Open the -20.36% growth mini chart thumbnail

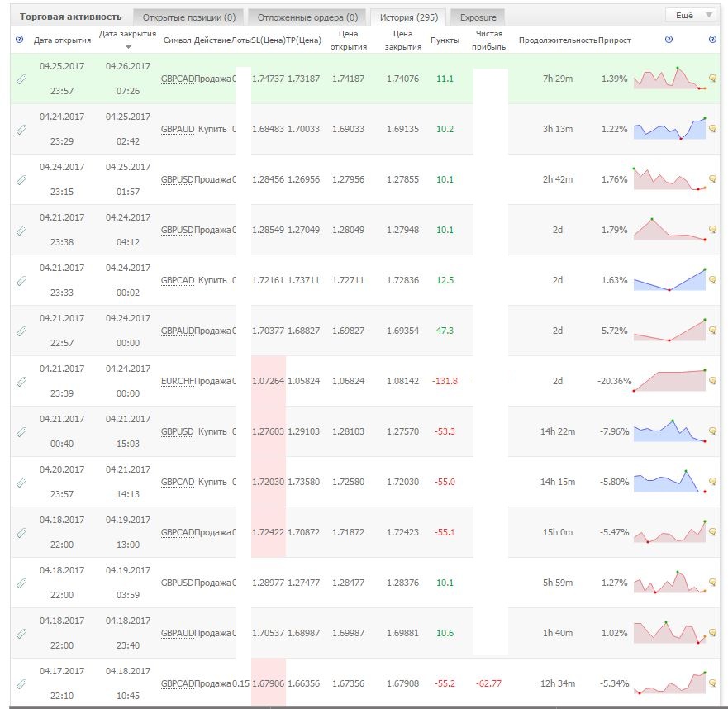pos(669,380)
